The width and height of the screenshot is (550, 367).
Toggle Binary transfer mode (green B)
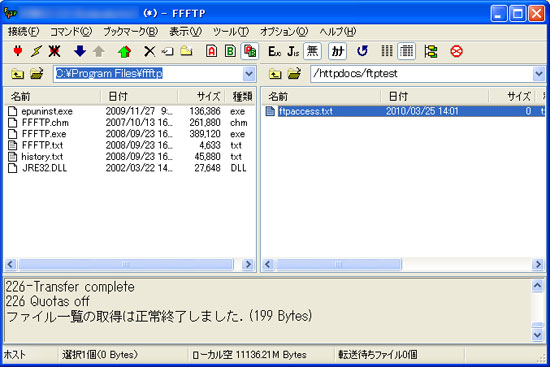(230, 51)
